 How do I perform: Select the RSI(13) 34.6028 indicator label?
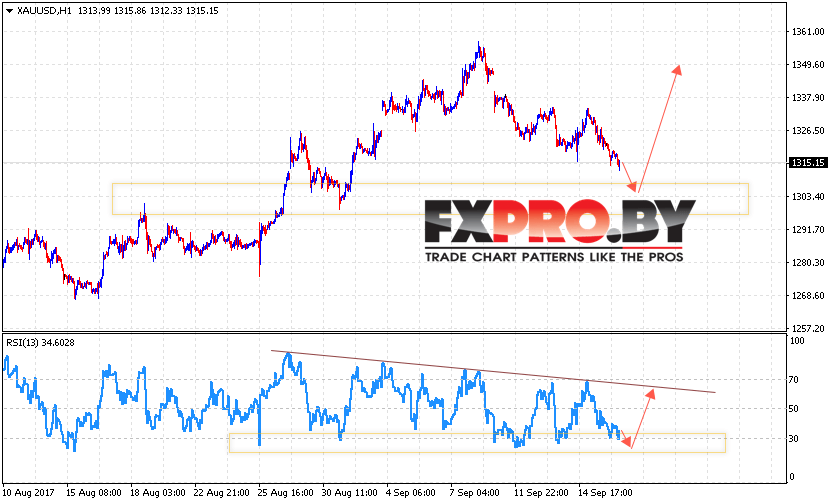[x=41, y=343]
